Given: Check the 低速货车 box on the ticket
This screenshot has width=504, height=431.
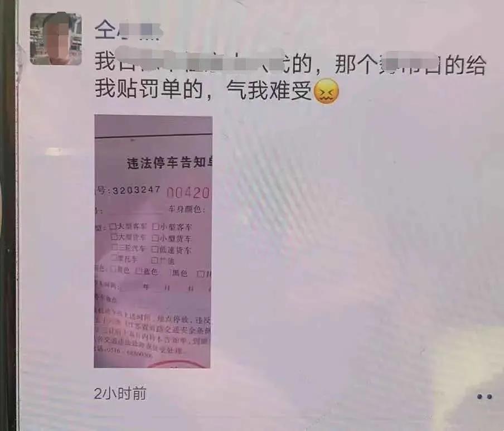Looking at the screenshot, I should [155, 249].
